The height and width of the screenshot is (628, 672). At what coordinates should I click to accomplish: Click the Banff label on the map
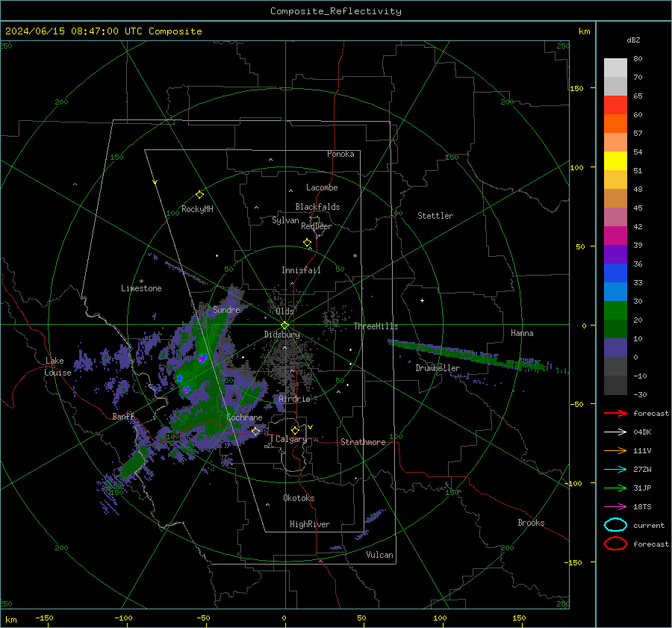tap(123, 417)
